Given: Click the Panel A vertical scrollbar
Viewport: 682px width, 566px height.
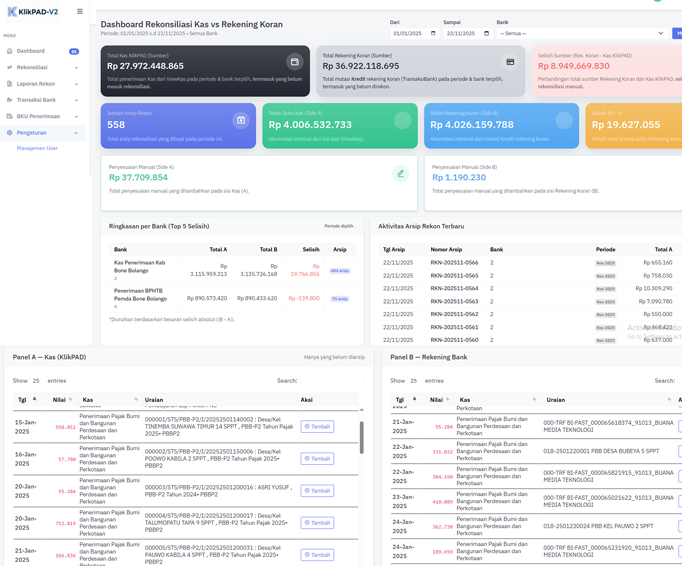Looking at the screenshot, I should (361, 436).
